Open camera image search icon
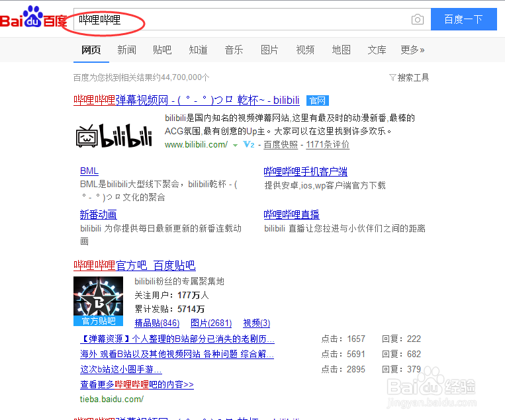This screenshot has width=505, height=420. click(418, 19)
